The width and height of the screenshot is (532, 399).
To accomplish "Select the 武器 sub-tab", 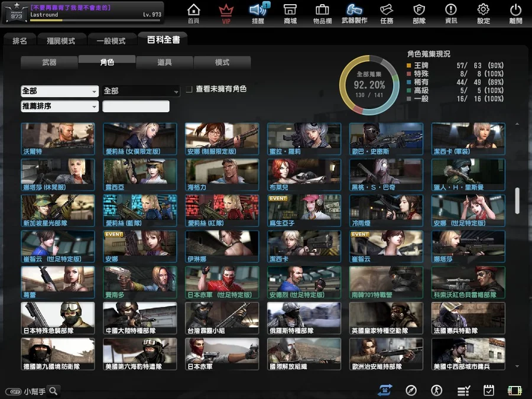I will point(49,63).
